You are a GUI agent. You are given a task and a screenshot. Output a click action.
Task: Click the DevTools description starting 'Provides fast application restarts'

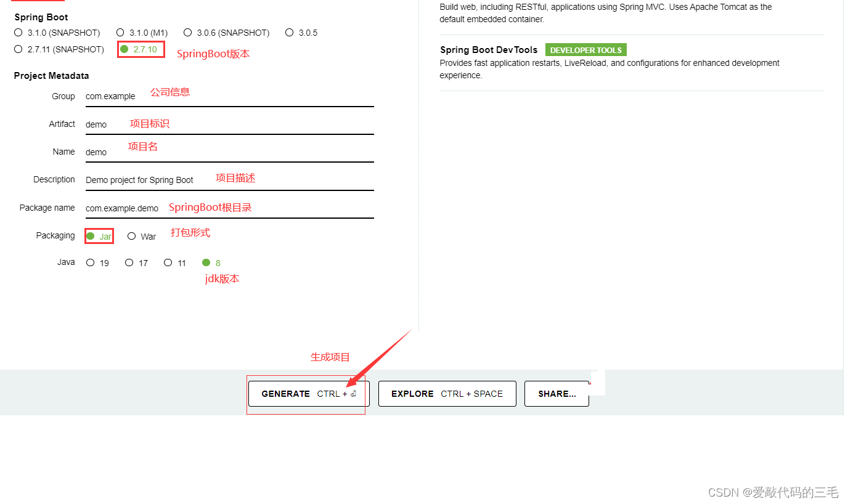pyautogui.click(x=609, y=69)
